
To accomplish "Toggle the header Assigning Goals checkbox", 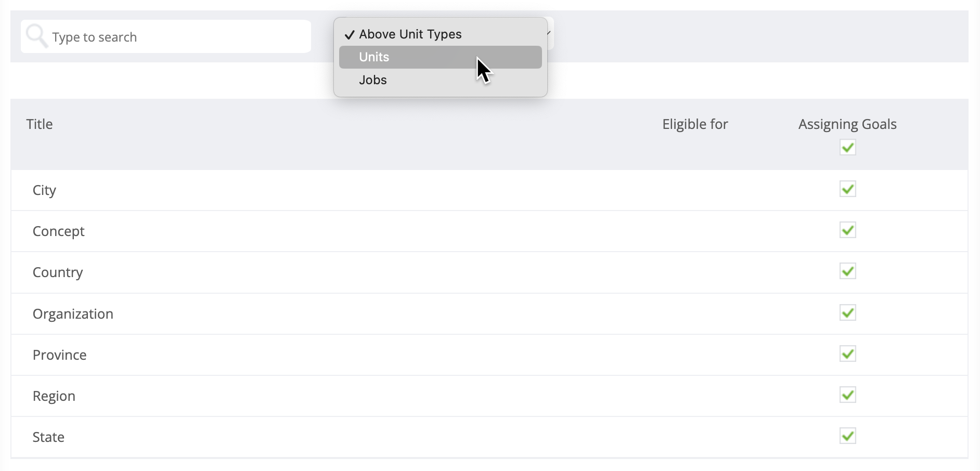I will pyautogui.click(x=848, y=148).
